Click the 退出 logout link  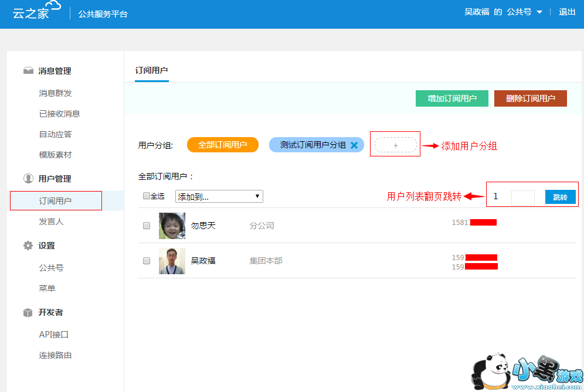click(x=567, y=12)
